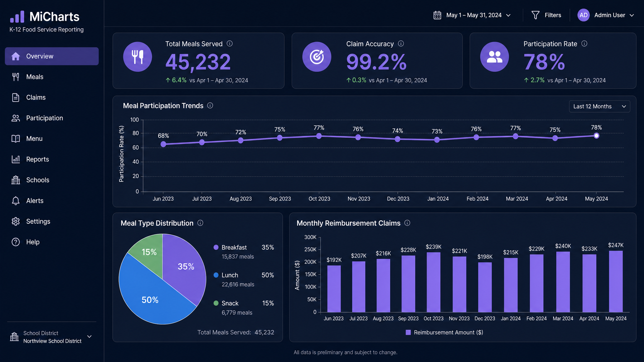
Task: Click info icon next to Participation Rate
Action: click(x=584, y=44)
